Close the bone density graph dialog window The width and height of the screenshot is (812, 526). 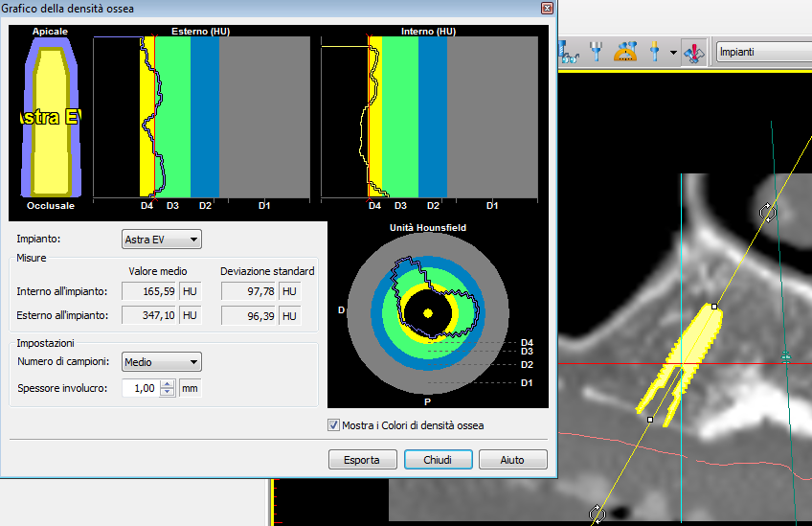(x=545, y=9)
